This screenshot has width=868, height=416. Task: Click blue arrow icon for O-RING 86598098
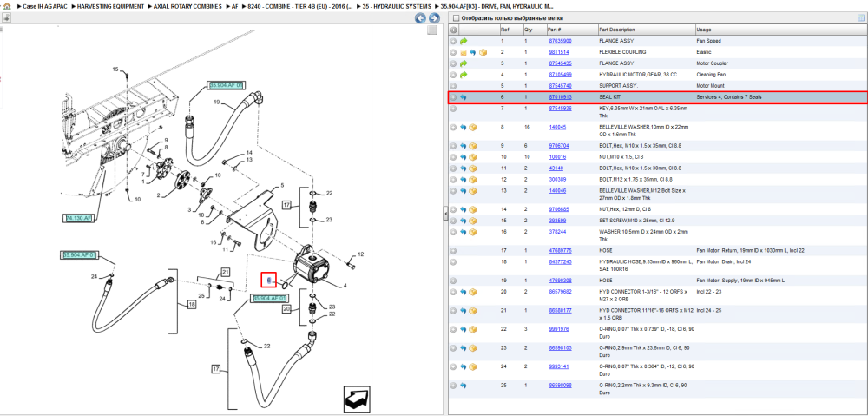[464, 386]
